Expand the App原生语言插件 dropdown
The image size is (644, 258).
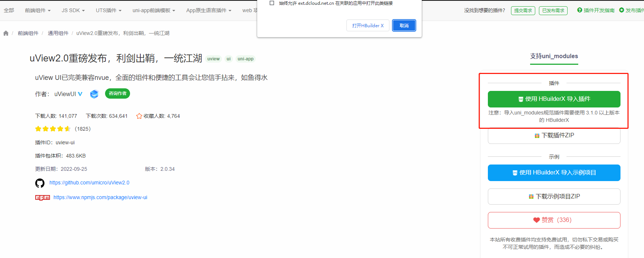pos(209,10)
